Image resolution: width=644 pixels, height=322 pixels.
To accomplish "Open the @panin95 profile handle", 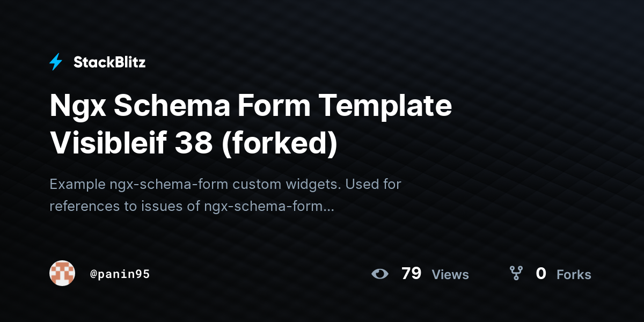I will pos(120,274).
